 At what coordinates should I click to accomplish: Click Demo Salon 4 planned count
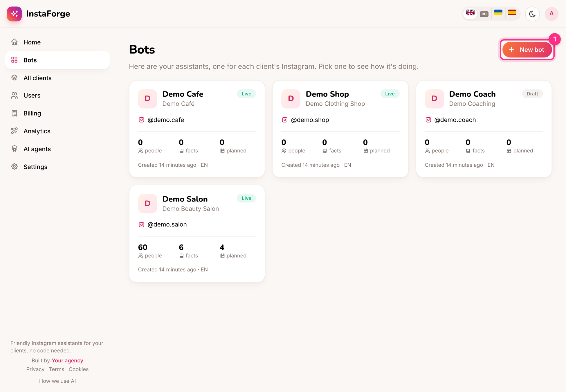click(222, 247)
